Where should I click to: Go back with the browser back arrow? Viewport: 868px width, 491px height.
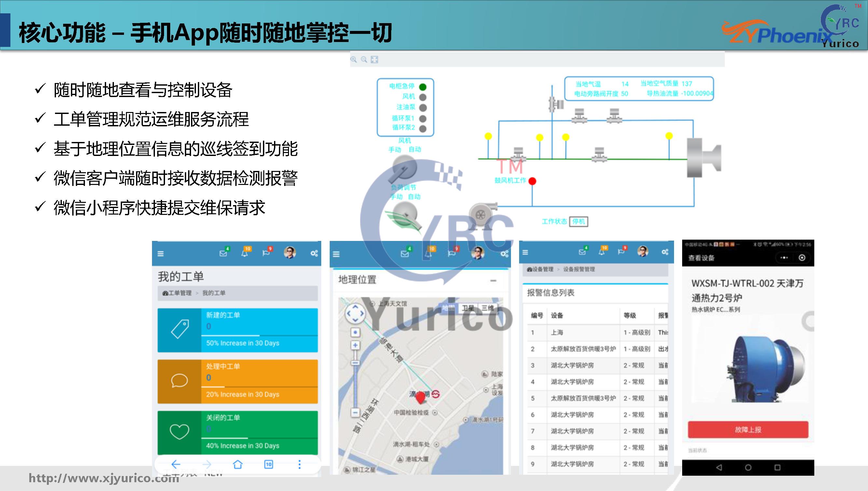click(176, 464)
